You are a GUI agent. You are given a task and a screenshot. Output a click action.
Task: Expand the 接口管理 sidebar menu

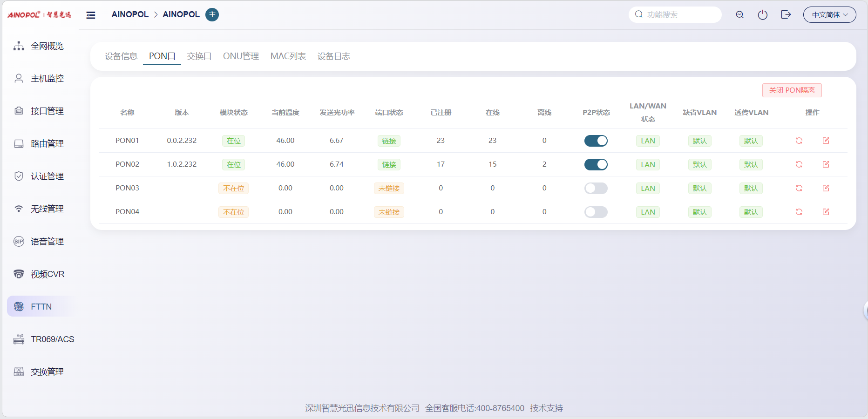pos(47,111)
